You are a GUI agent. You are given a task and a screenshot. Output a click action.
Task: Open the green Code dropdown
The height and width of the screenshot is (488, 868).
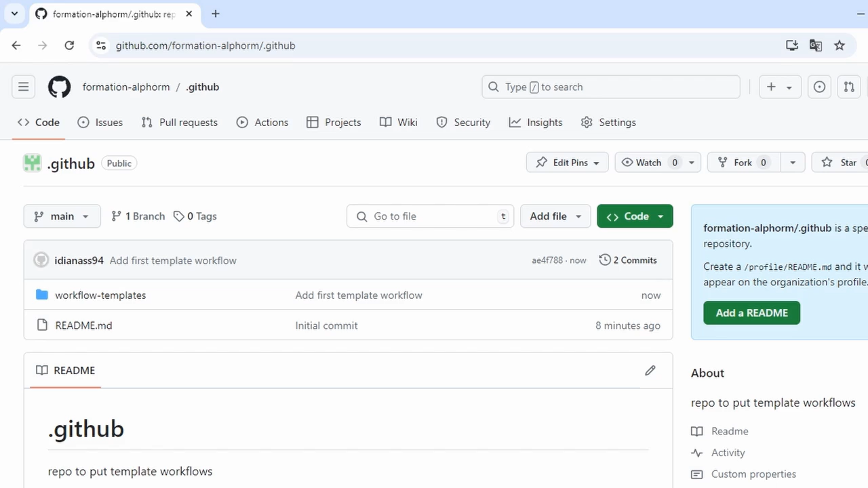click(634, 216)
